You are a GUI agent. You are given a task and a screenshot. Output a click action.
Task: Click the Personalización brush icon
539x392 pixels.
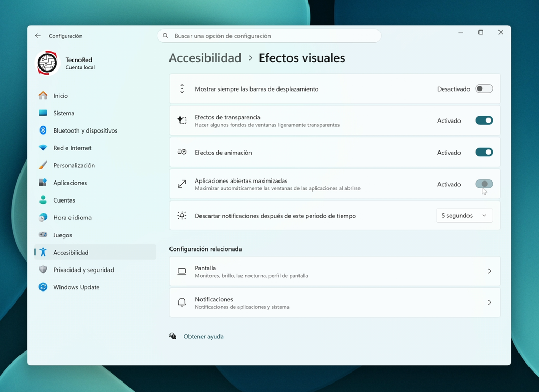(43, 165)
